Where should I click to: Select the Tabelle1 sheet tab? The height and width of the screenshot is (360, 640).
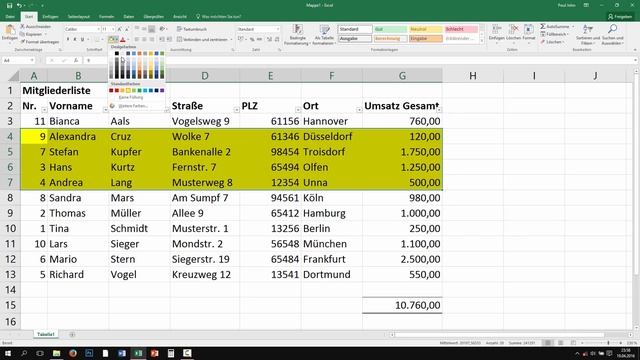pyautogui.click(x=45, y=334)
